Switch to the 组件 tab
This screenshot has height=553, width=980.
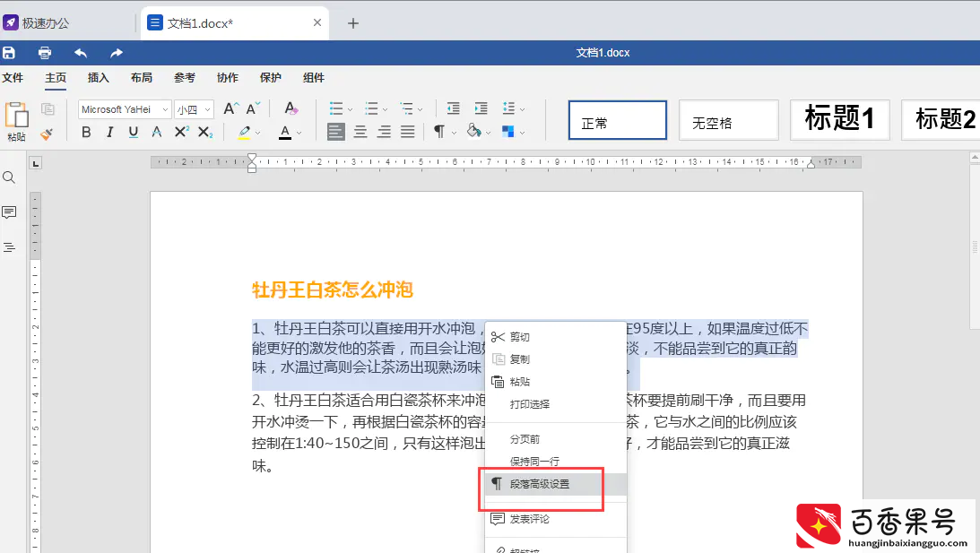314,77
